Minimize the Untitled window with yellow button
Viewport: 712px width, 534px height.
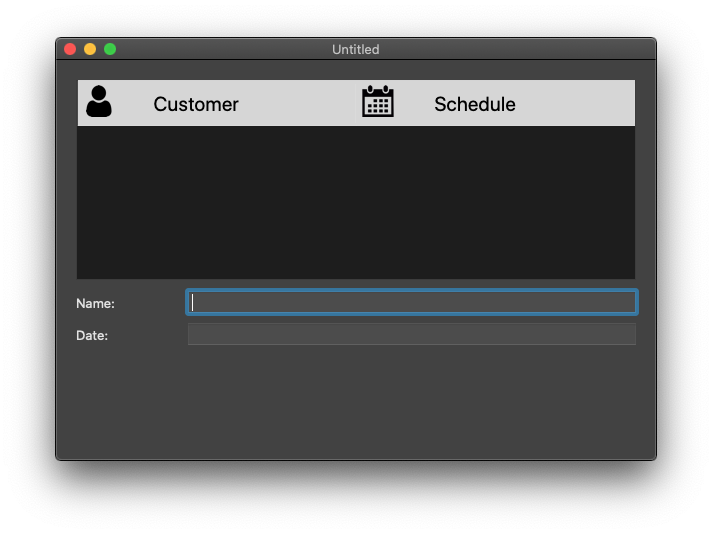tap(90, 49)
